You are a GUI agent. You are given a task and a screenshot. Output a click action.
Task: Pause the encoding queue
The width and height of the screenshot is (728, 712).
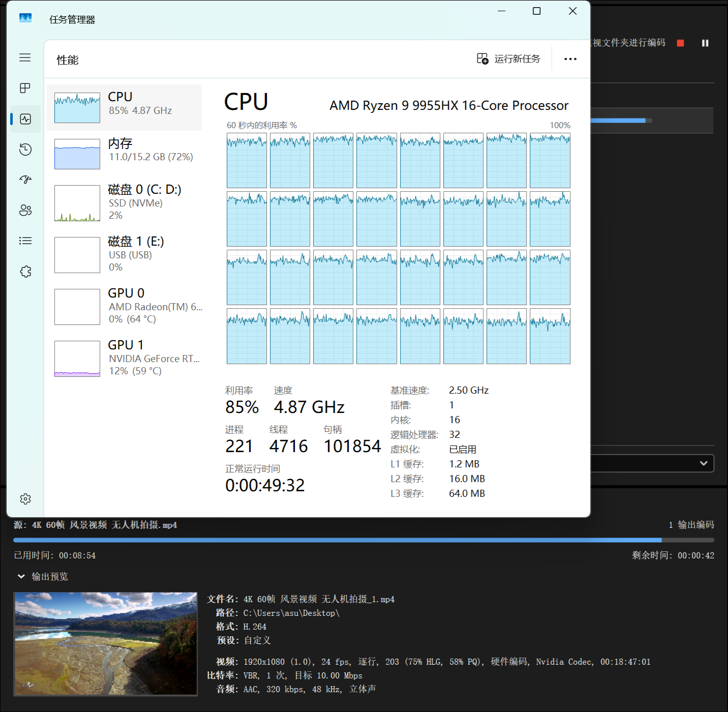(x=705, y=43)
